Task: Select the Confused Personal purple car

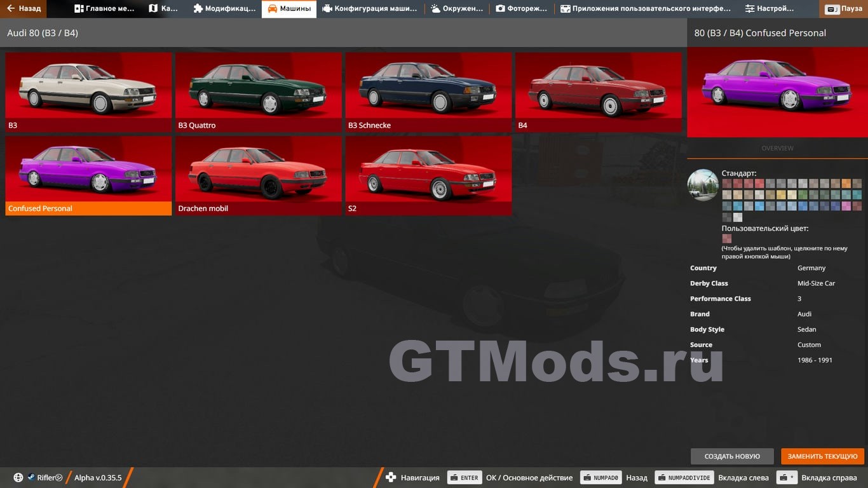Action: 89,176
